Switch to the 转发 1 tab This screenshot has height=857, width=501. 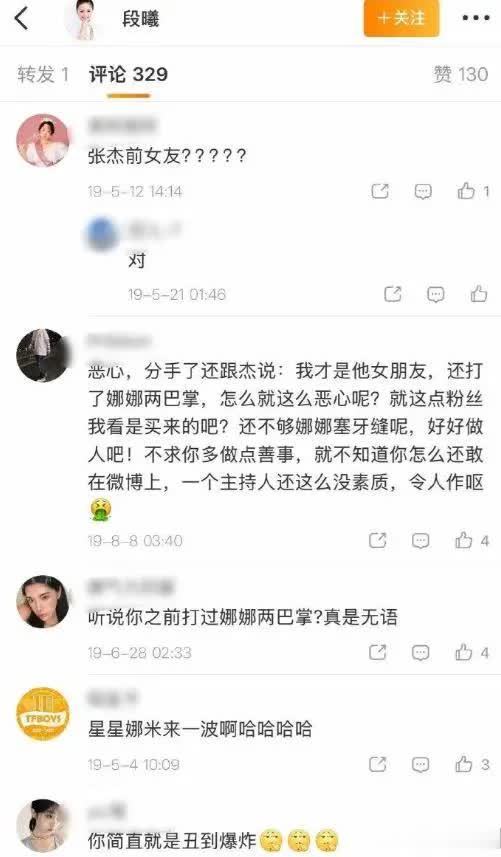43,74
